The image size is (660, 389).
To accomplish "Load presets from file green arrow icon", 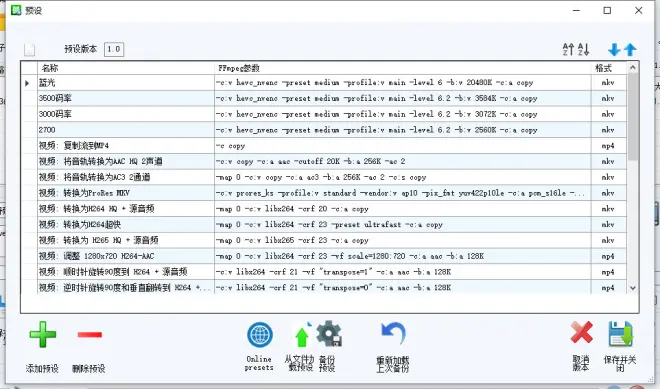I will (x=303, y=336).
